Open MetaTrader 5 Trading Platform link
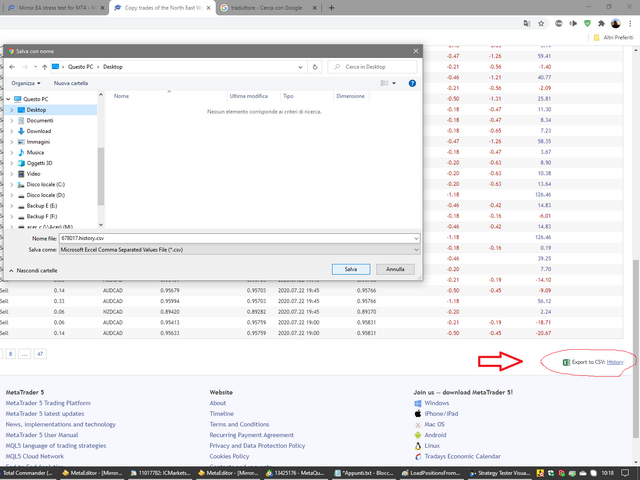The image size is (640, 480). [48, 403]
